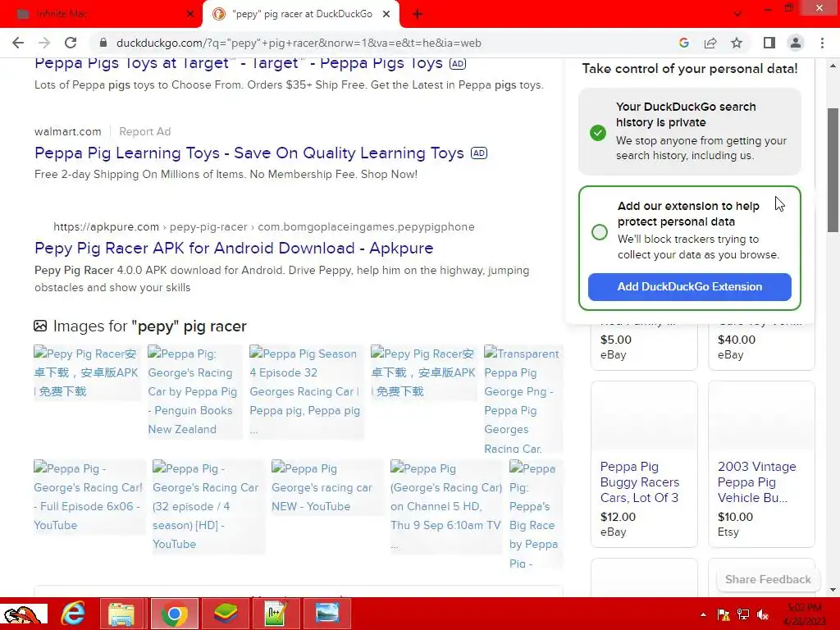The width and height of the screenshot is (840, 630).
Task: Open Notepad++ from the taskbar
Action: pos(276,614)
